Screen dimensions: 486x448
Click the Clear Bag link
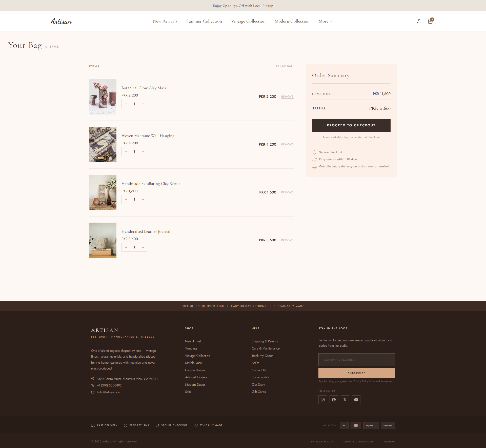285,66
